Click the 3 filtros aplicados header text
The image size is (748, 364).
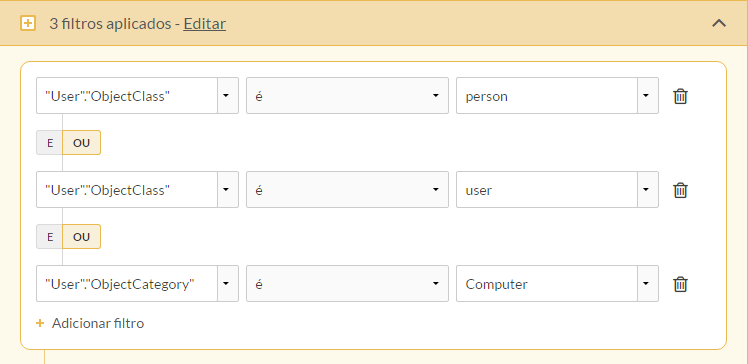click(110, 24)
